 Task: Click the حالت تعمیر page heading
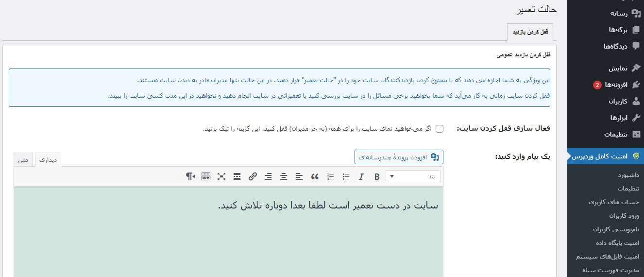[x=535, y=9]
